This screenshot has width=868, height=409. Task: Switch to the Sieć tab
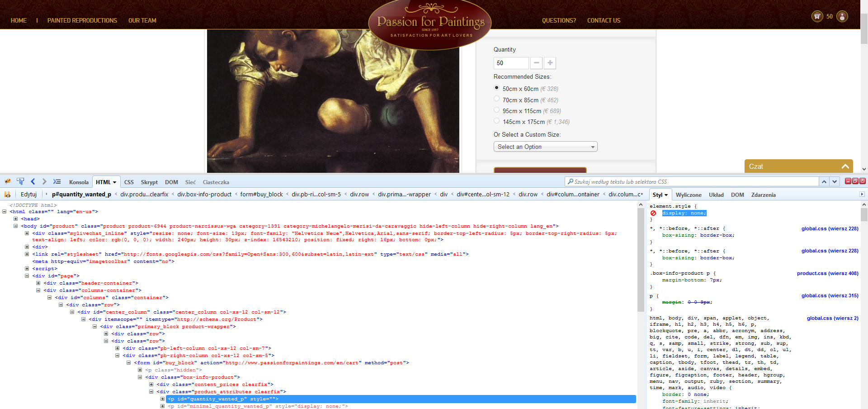[190, 182]
